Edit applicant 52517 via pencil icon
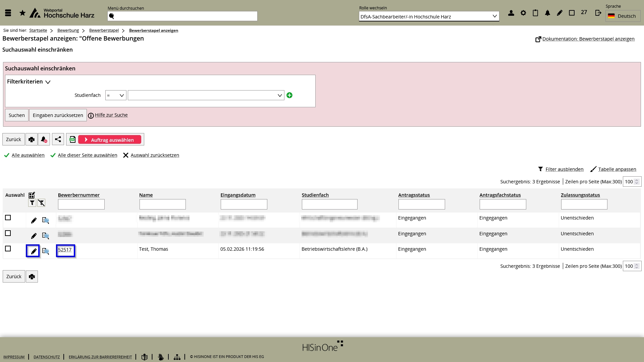The height and width of the screenshot is (362, 644). coord(33,251)
